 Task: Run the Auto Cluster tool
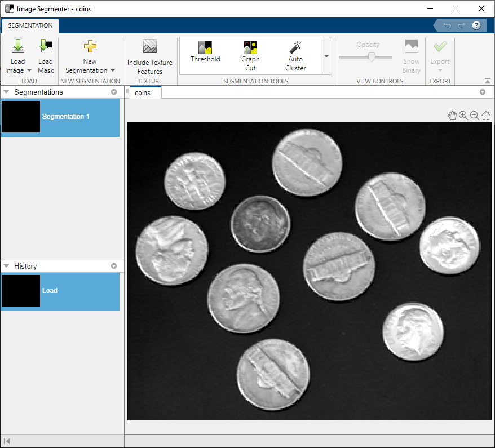(x=295, y=48)
